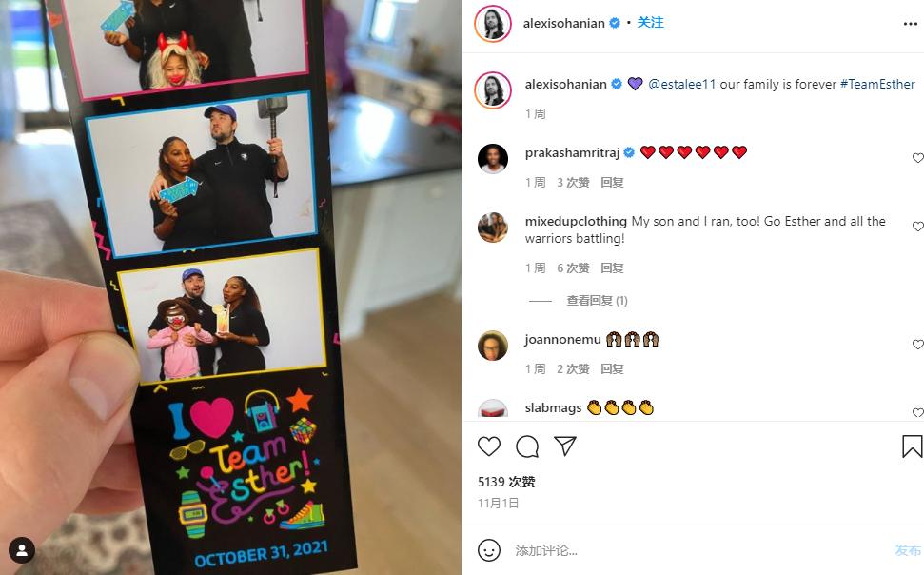
Task: Open alexisohanian header profile picture
Action: [x=493, y=24]
